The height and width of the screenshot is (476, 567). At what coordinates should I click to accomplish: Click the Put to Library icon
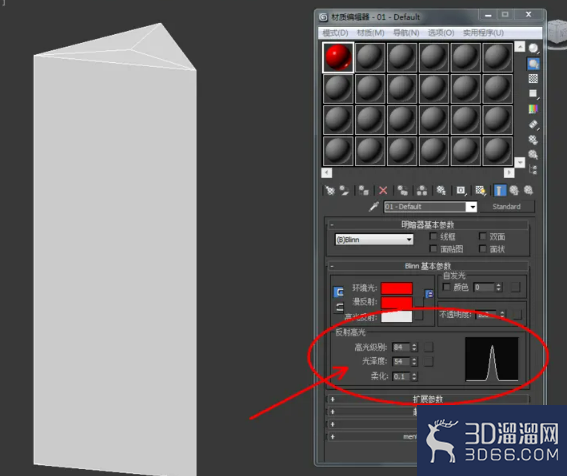(441, 190)
